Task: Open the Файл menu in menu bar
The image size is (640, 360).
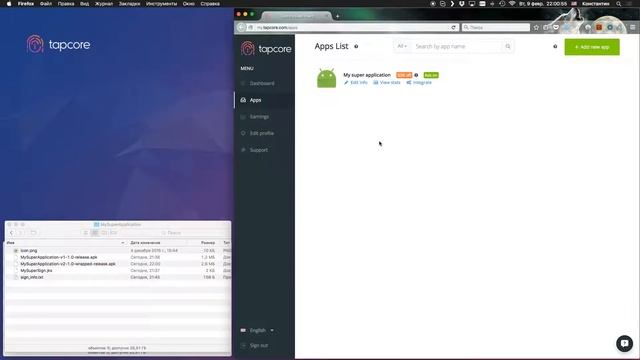Action: [46, 4]
